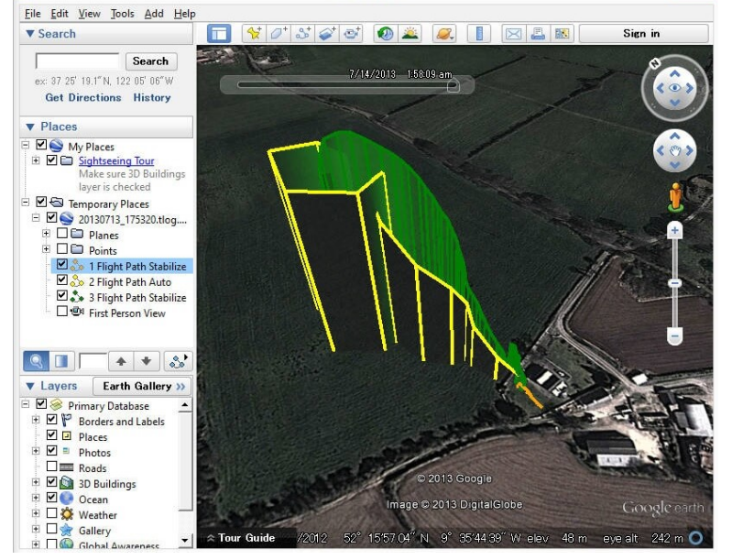This screenshot has height=560, width=732.
Task: Click the play tour icon in Places
Action: [178, 361]
